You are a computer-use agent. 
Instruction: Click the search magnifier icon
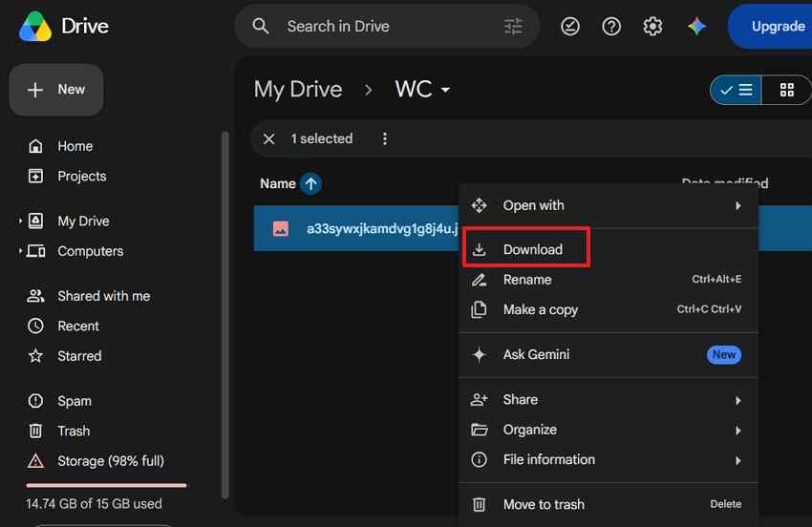(261, 26)
